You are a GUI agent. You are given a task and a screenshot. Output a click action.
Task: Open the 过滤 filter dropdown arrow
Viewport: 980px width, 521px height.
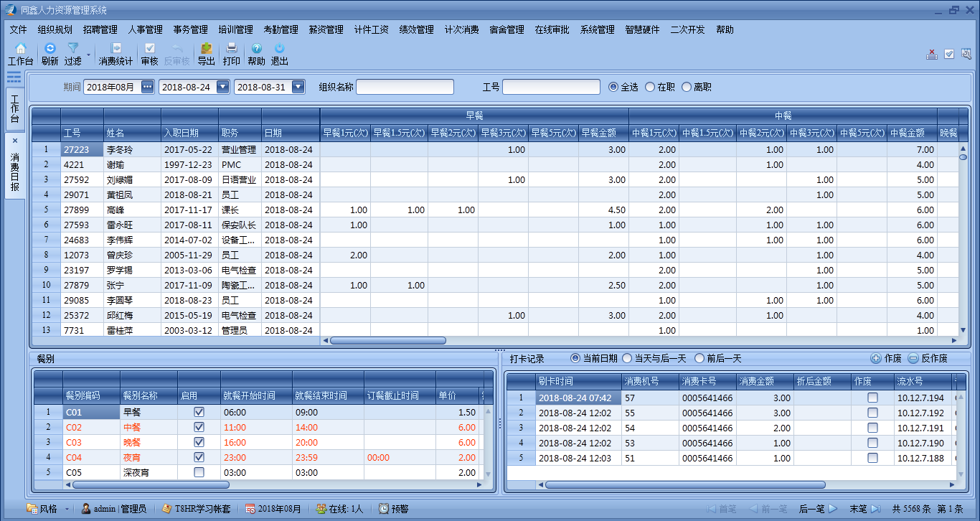(89, 55)
